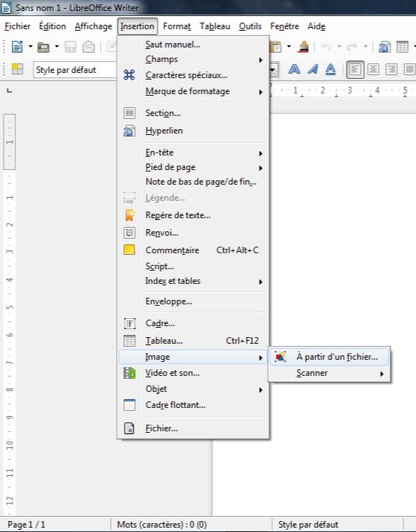Select Saut manuel... menu entry
The height and width of the screenshot is (532, 416).
click(x=194, y=45)
